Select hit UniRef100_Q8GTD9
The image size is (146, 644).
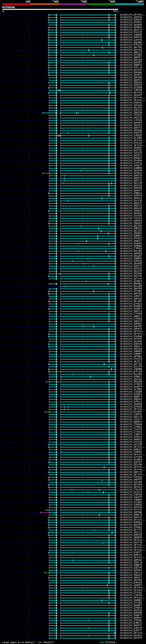[131, 60]
